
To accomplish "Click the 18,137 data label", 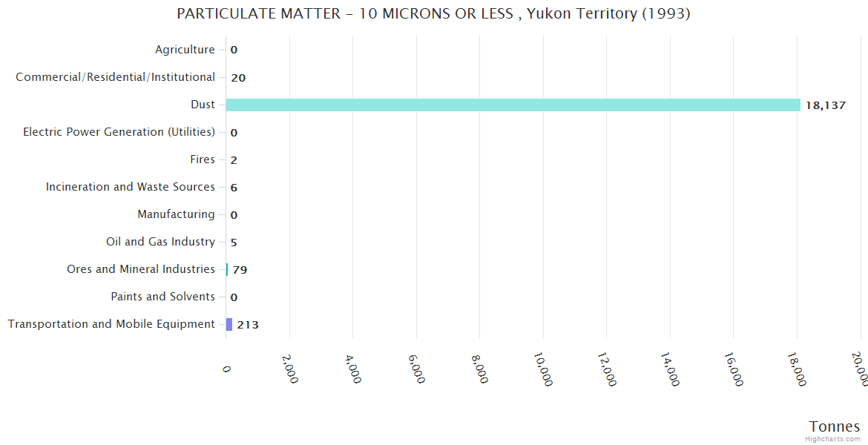I will point(825,105).
